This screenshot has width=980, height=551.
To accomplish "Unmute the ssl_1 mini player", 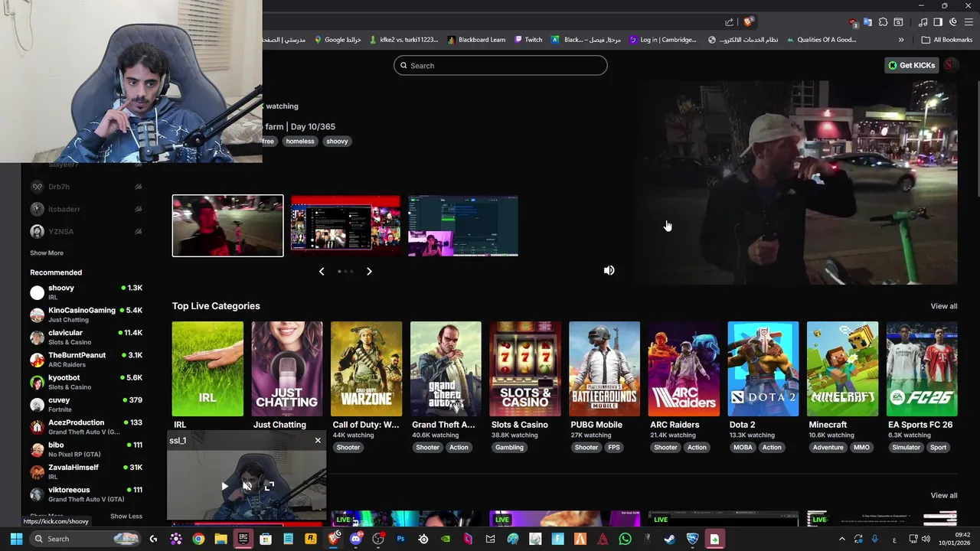I will pos(247,486).
